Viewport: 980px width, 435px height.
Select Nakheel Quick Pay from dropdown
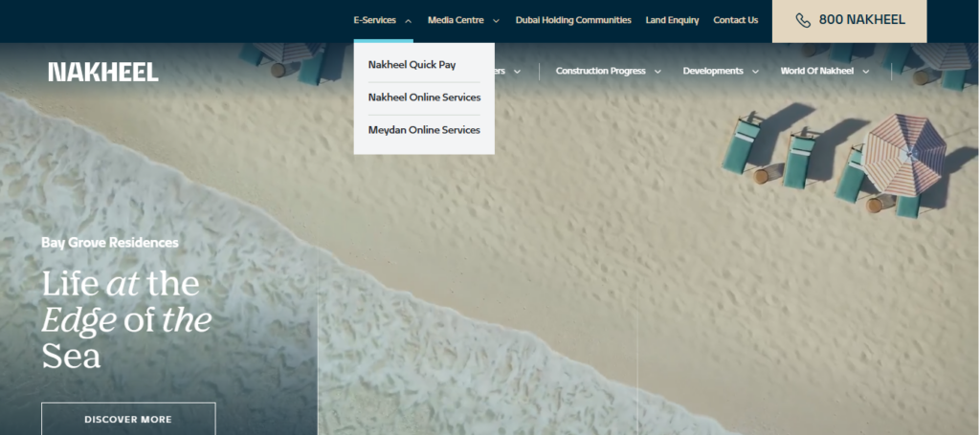coord(412,65)
